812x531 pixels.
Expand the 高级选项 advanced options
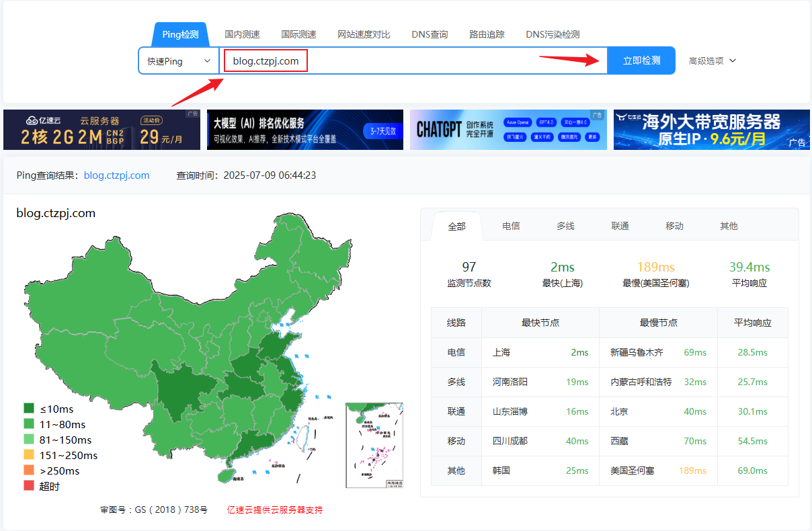click(712, 60)
